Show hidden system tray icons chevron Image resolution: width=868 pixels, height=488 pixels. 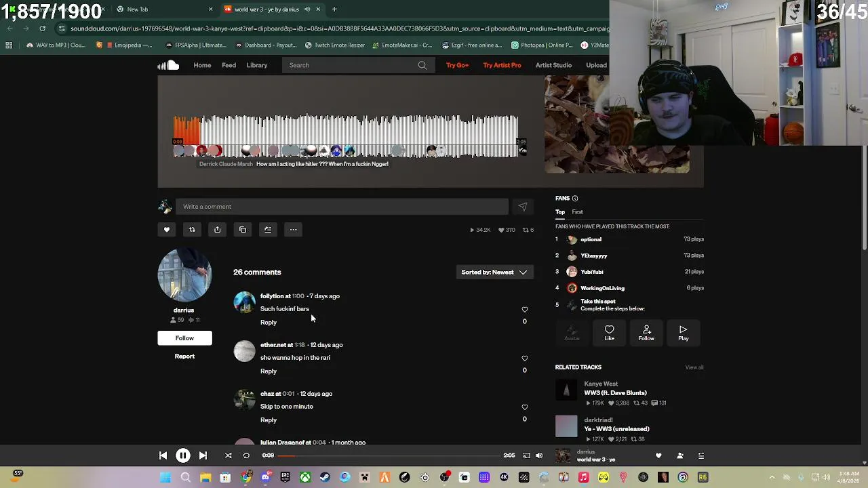(772, 478)
